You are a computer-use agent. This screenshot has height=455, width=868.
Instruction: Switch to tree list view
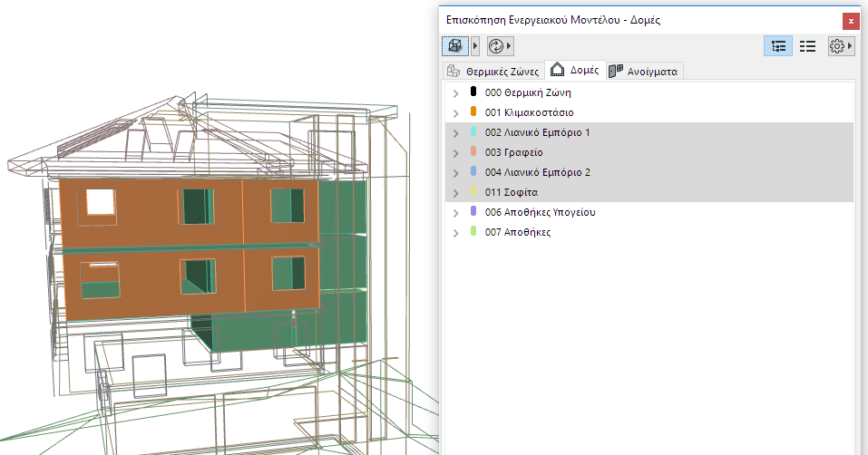point(778,46)
